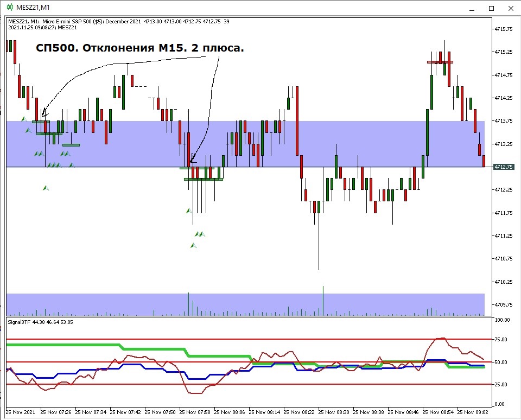
Task: Click the 25.00 indicator scale value
Action: [x=501, y=384]
